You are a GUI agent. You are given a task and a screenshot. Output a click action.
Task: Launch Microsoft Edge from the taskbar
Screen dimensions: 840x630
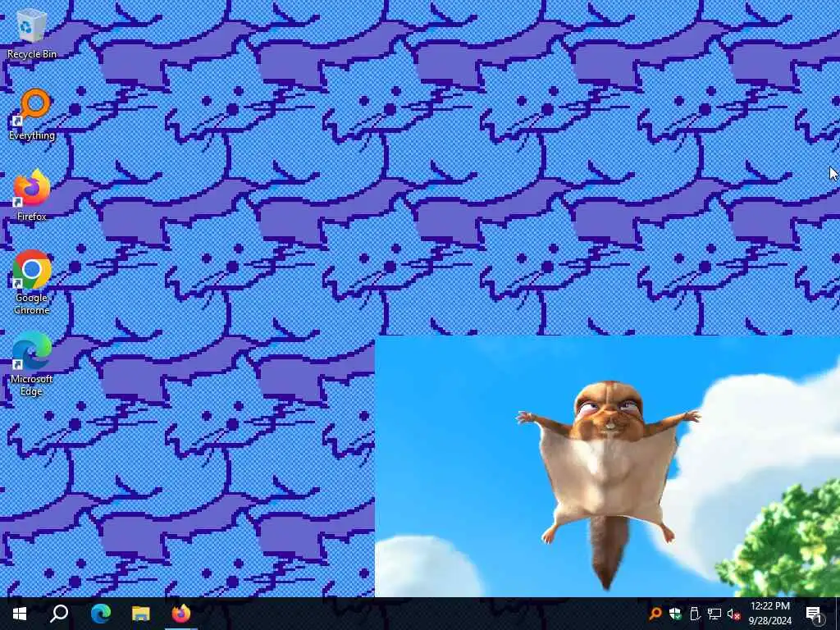pos(100,614)
